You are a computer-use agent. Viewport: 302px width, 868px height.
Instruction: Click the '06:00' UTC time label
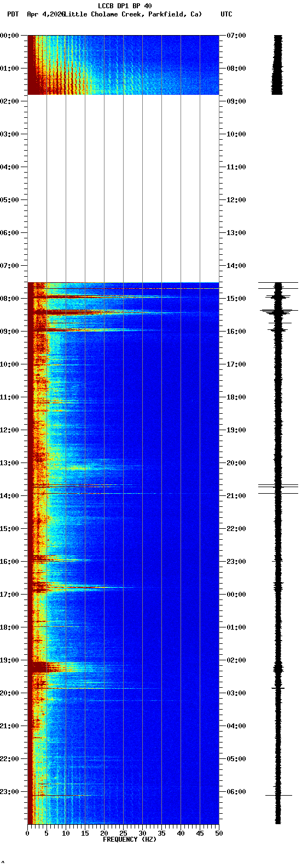click(x=236, y=792)
